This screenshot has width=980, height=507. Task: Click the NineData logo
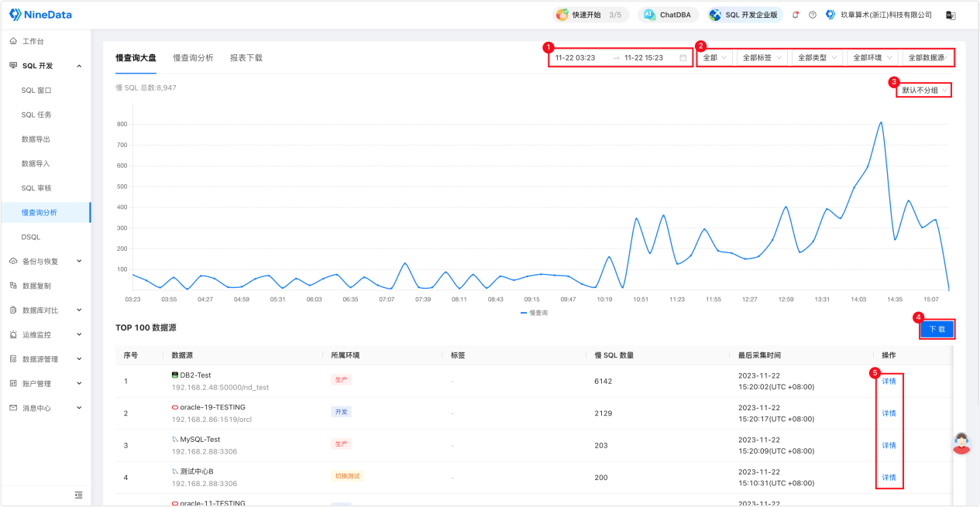click(x=39, y=15)
